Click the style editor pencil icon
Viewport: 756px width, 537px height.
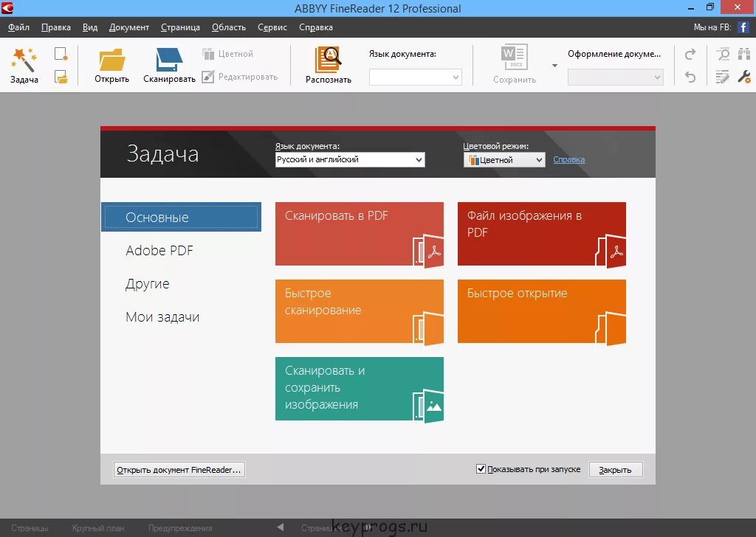point(723,77)
